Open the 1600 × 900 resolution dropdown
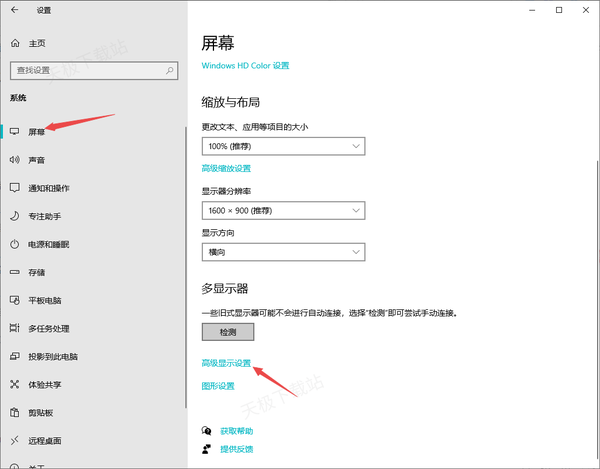The width and height of the screenshot is (600, 469). tap(282, 210)
